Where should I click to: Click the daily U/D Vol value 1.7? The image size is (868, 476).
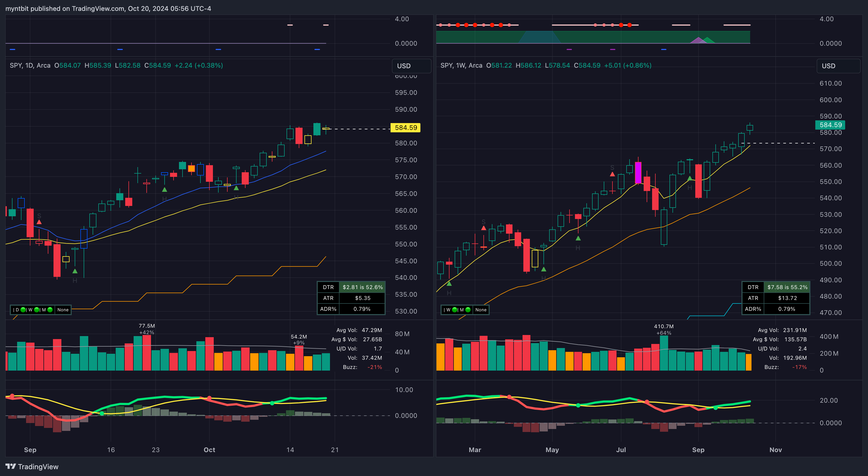click(x=378, y=349)
